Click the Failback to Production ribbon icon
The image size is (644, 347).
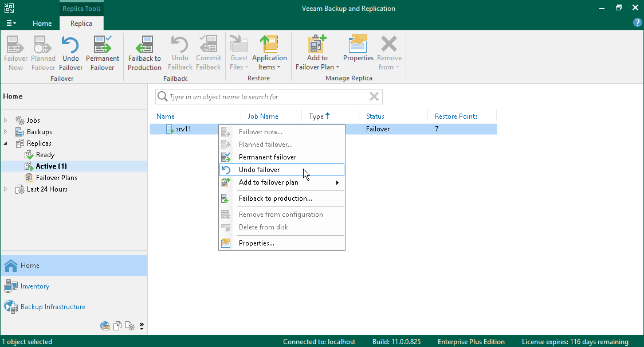pyautogui.click(x=144, y=53)
